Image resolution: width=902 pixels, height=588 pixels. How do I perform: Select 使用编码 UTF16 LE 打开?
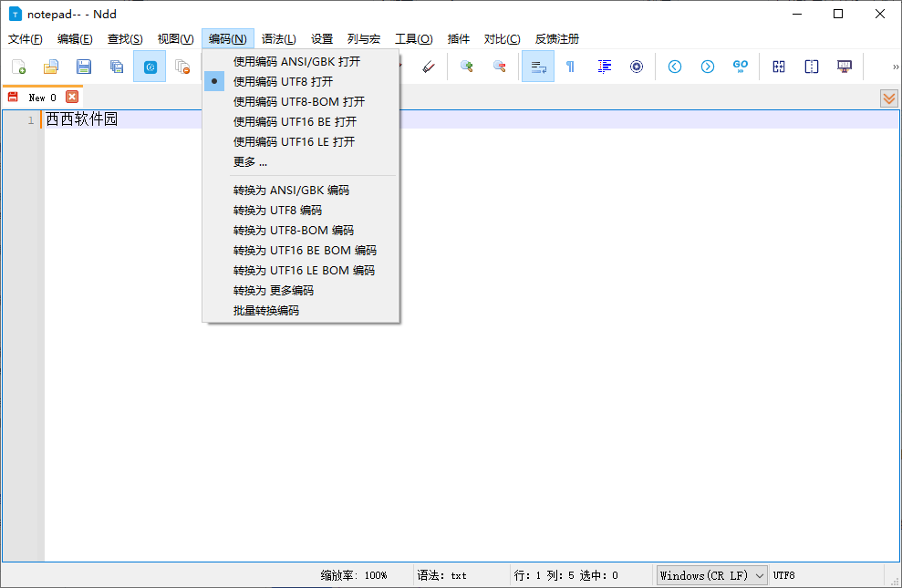[301, 142]
